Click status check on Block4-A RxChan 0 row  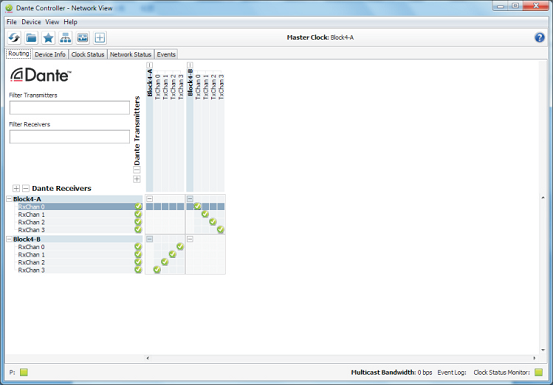138,206
